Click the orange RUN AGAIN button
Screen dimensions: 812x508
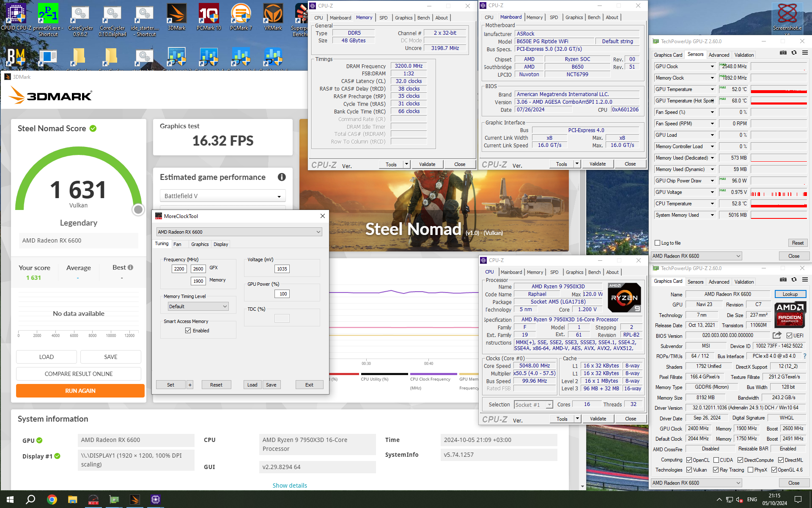coord(80,391)
